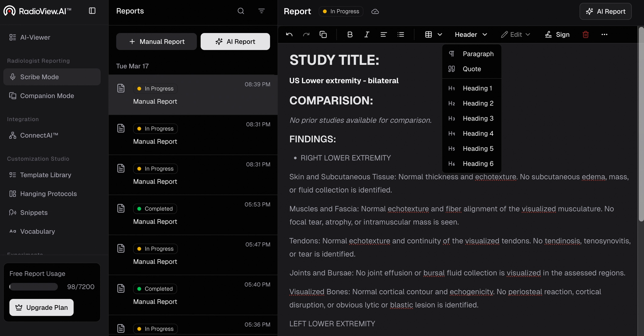The height and width of the screenshot is (336, 644).
Task: Insert a table via table icon
Action: tap(428, 35)
